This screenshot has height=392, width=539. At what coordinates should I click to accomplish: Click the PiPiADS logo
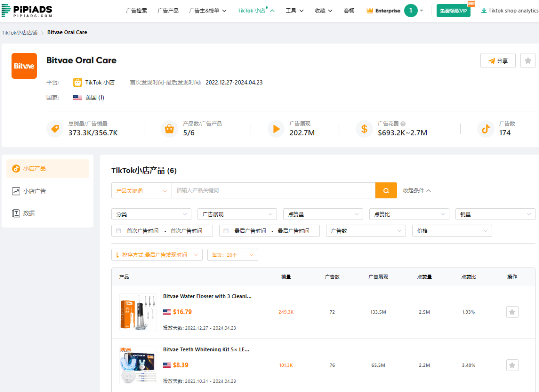point(27,10)
